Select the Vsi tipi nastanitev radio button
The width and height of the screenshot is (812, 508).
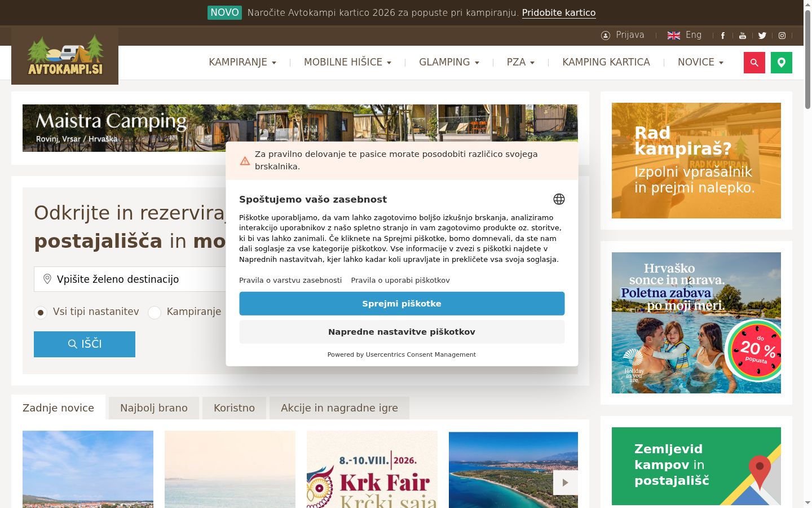click(x=41, y=312)
